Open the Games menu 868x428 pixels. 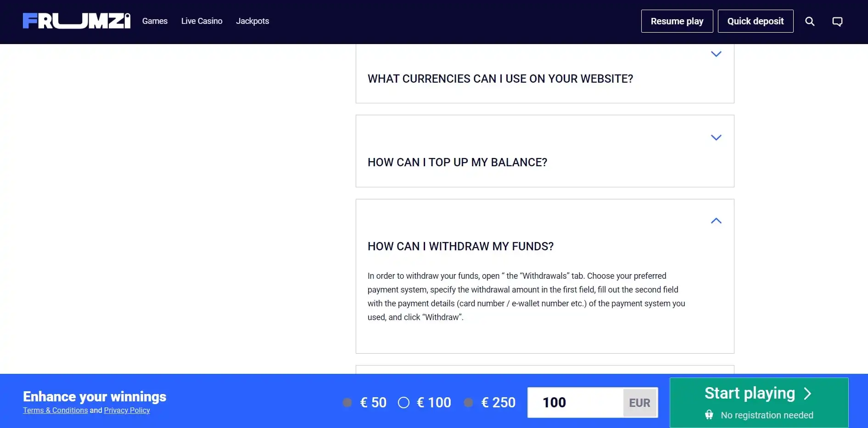[155, 21]
